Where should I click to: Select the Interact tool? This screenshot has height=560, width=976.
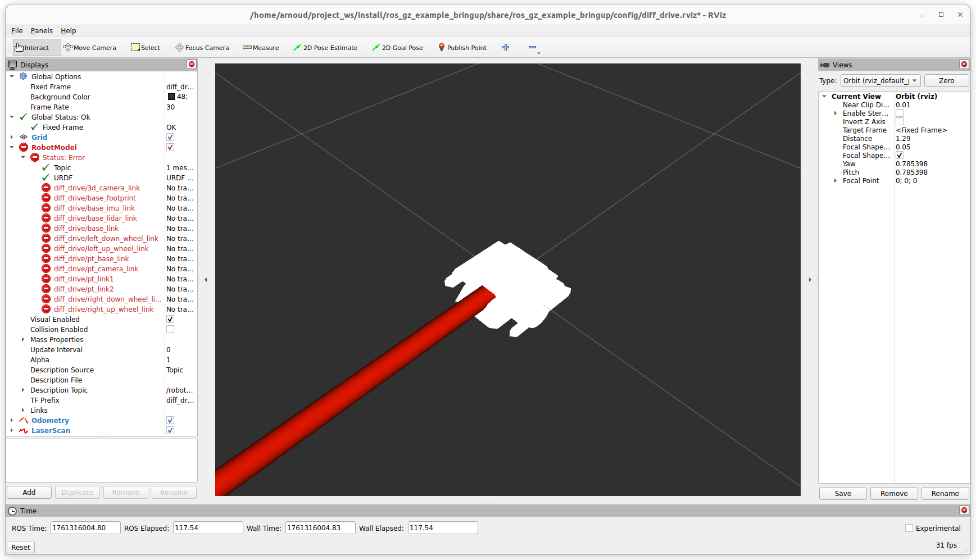32,48
